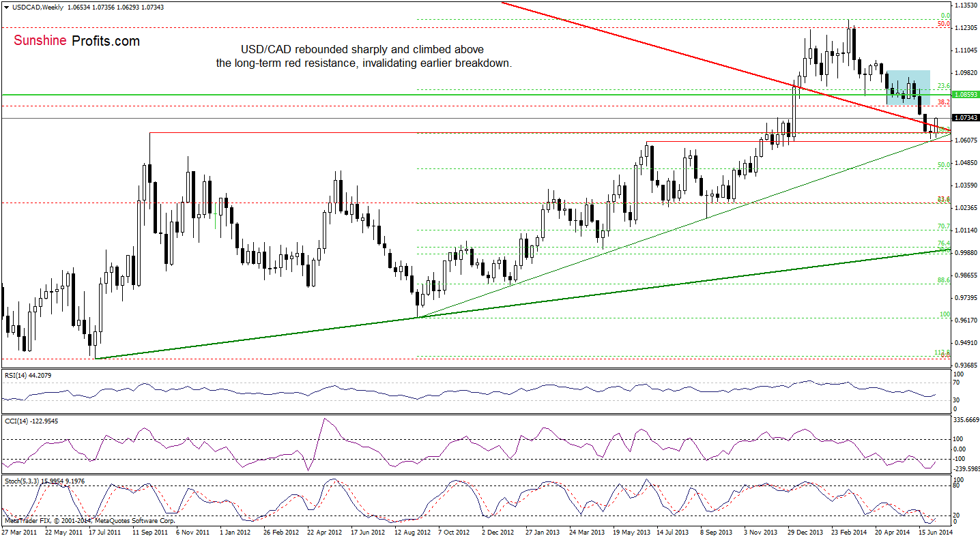Select the green 23.6 Fibonacci level label
Screen dimensions: 980x538
click(945, 86)
